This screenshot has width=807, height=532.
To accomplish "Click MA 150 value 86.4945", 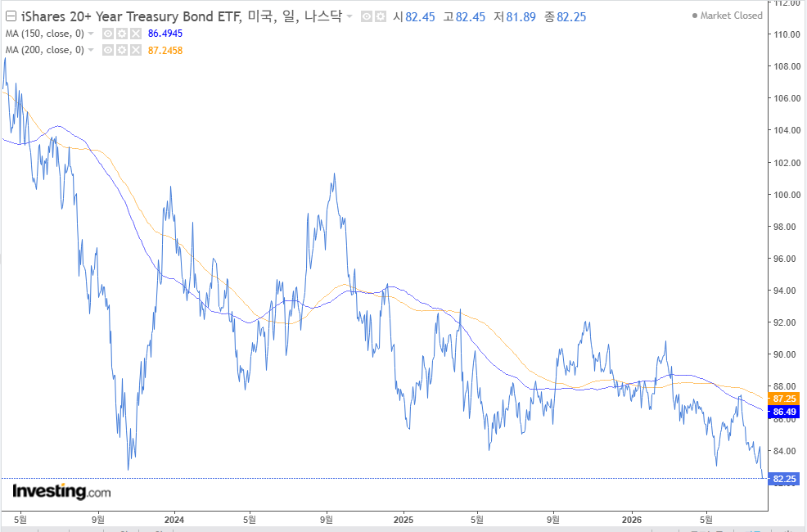I will tap(165, 34).
